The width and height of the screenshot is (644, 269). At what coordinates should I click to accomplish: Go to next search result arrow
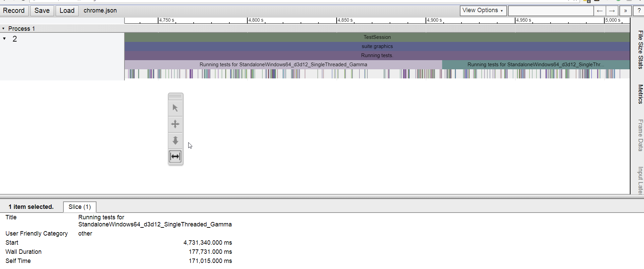point(612,11)
